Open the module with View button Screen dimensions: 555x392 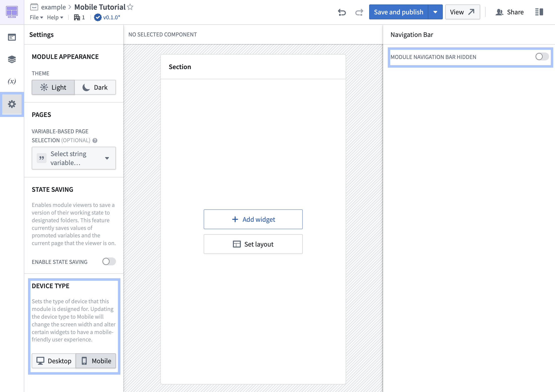pos(462,12)
